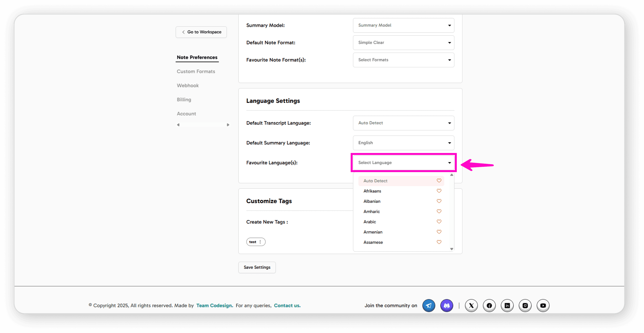Open the YouTube social icon

[x=543, y=305]
